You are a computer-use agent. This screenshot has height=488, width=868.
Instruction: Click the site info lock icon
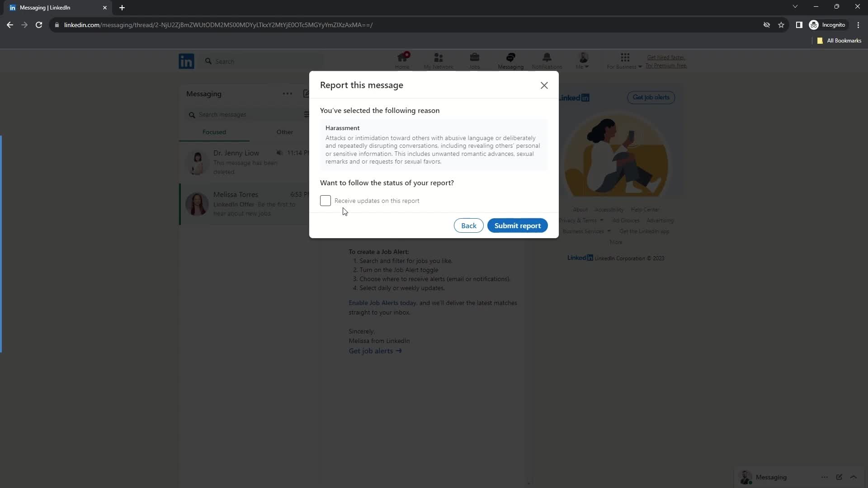click(57, 25)
